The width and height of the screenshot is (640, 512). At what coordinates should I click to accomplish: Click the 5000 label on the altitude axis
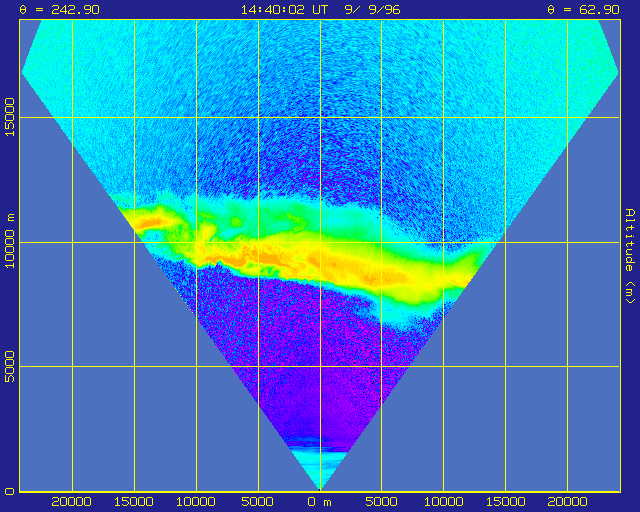click(x=9, y=366)
